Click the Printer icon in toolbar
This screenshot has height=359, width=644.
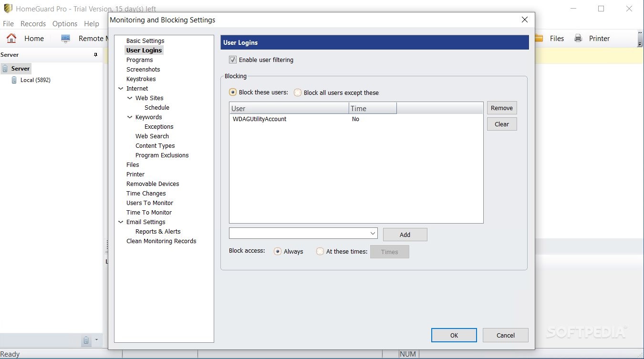click(x=578, y=38)
